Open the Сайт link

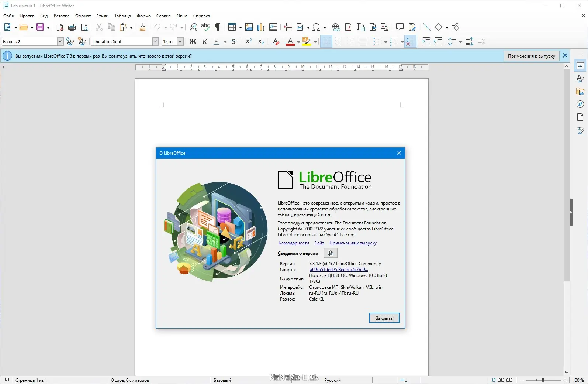pyautogui.click(x=319, y=243)
